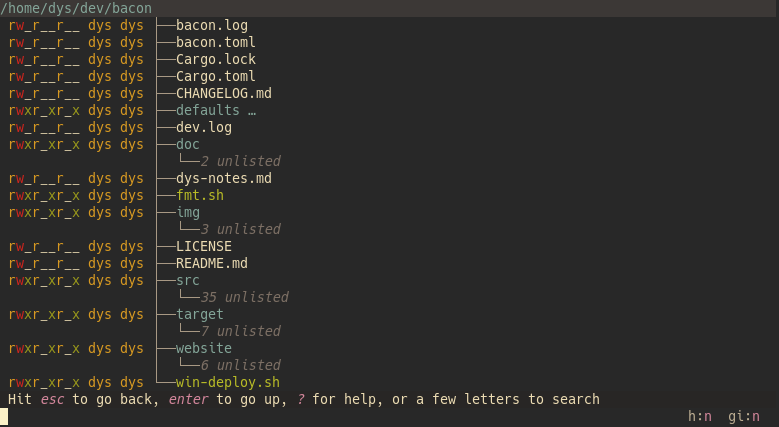Select the Cargo.toml file
The width and height of the screenshot is (779, 427).
point(216,76)
